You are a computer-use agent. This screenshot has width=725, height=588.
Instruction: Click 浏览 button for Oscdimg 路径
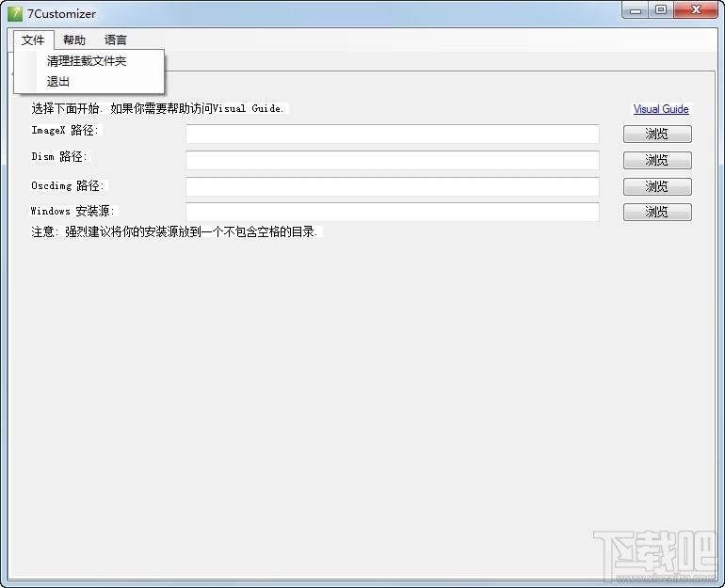click(657, 186)
